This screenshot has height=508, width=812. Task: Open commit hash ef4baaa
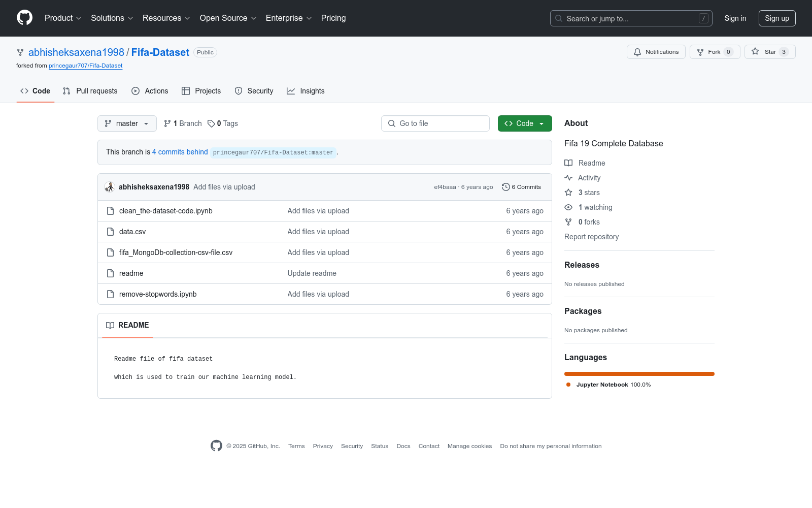pos(445,187)
